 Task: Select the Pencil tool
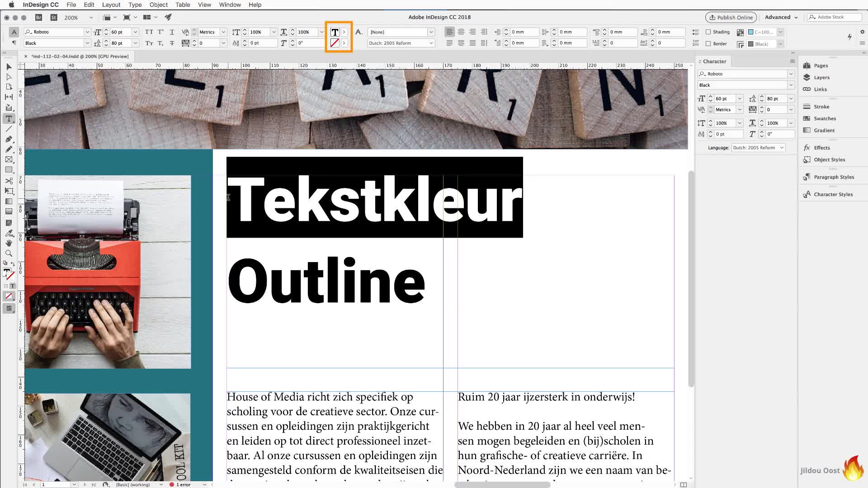(9, 149)
